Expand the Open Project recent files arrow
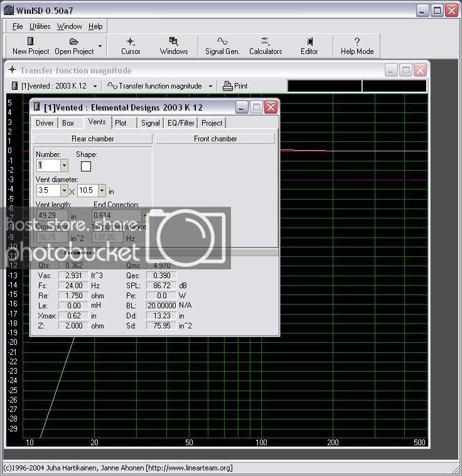The image size is (462, 476). [100, 46]
